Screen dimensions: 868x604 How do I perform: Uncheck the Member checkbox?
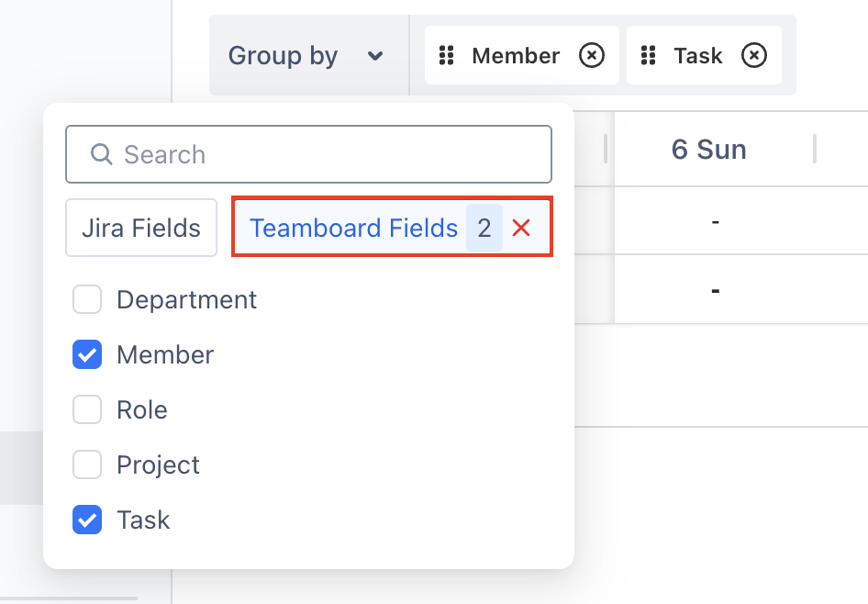tap(87, 355)
